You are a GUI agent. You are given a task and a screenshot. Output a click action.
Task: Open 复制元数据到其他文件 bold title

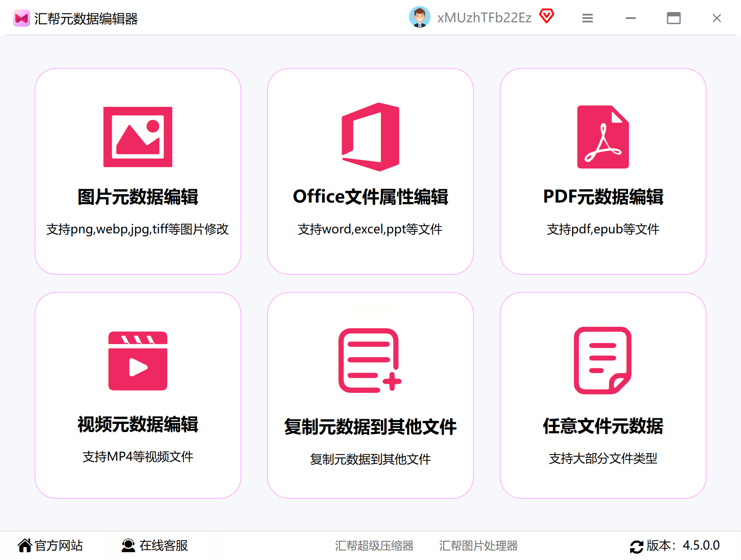[x=370, y=427]
